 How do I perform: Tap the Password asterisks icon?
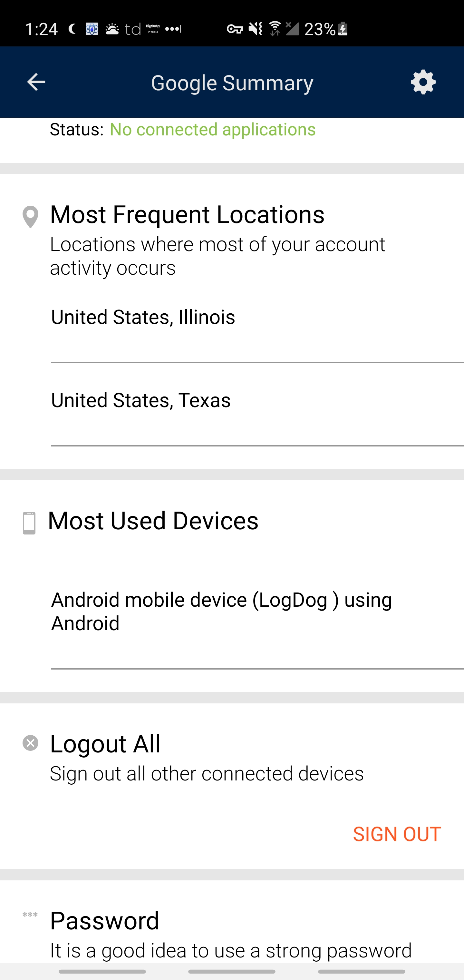point(30,915)
